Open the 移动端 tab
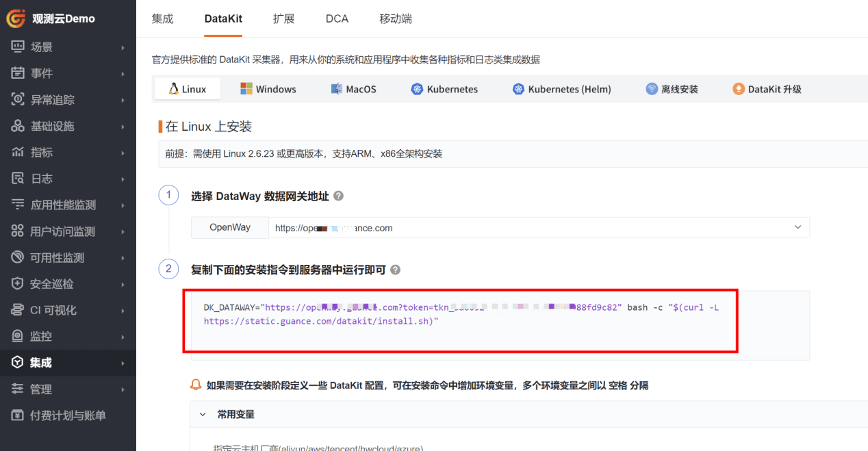Screen dimensions: 868x451 pos(396,18)
